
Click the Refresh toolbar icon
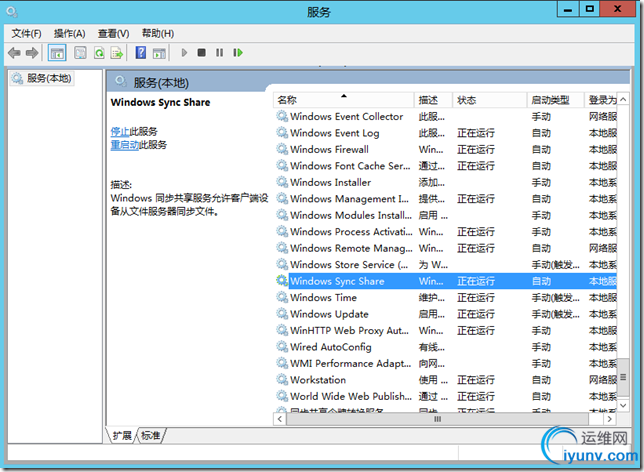point(99,53)
